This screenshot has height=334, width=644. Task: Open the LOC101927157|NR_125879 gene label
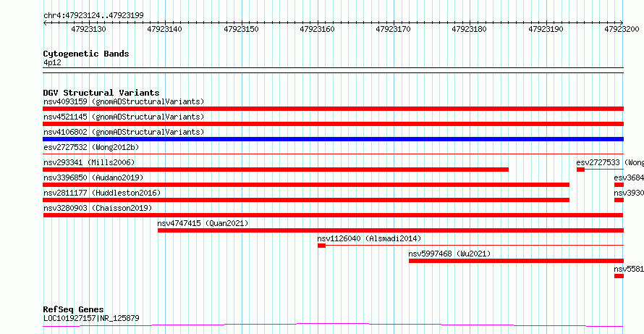(91, 318)
